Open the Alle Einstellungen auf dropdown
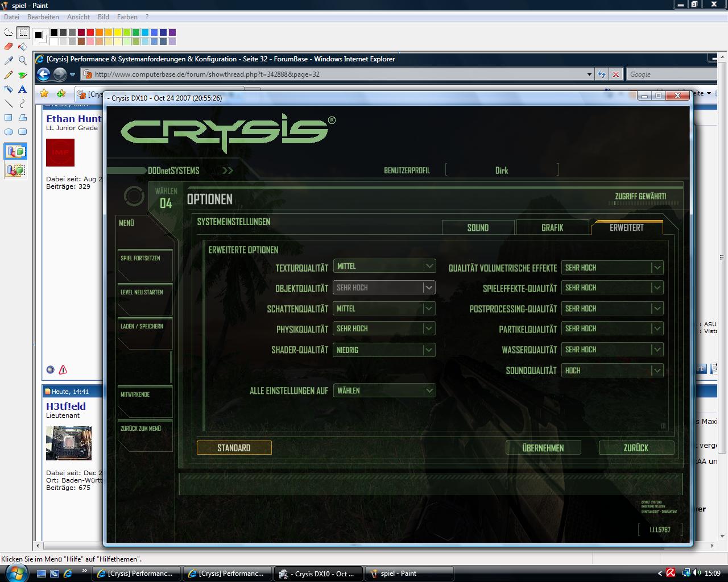The height and width of the screenshot is (582, 728). click(x=384, y=390)
